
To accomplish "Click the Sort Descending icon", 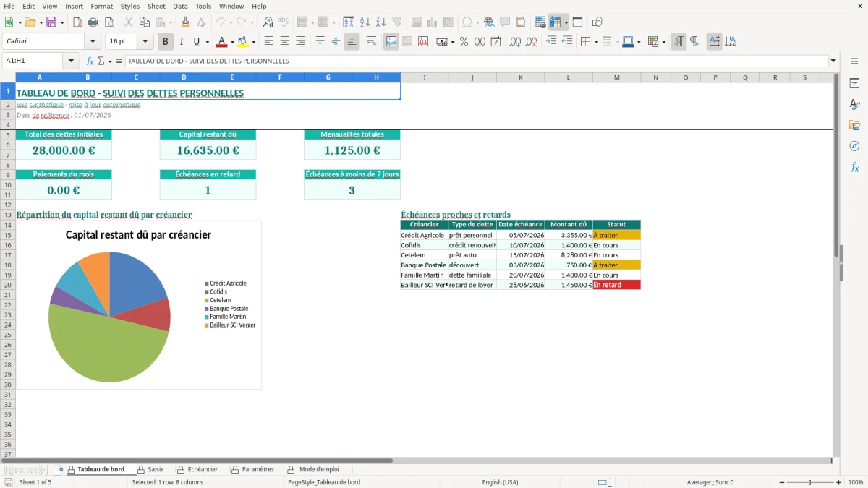I will click(x=381, y=22).
